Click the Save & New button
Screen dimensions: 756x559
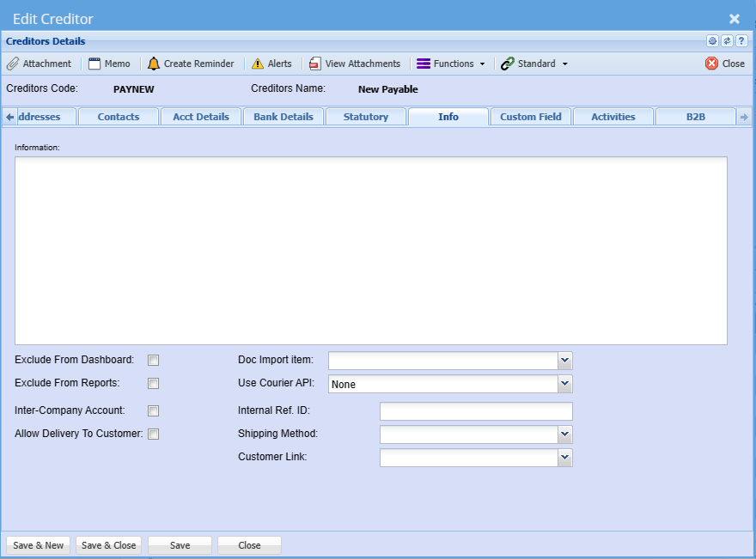pyautogui.click(x=39, y=545)
